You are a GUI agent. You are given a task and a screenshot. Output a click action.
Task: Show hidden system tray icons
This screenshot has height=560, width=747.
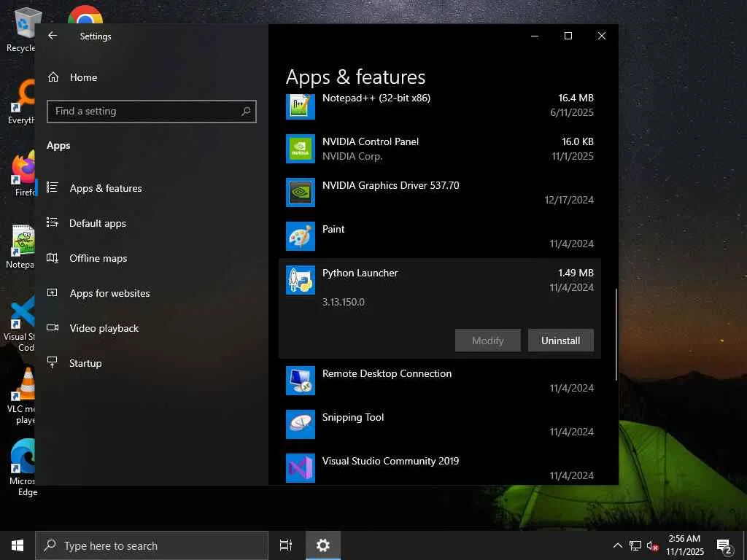(617, 545)
